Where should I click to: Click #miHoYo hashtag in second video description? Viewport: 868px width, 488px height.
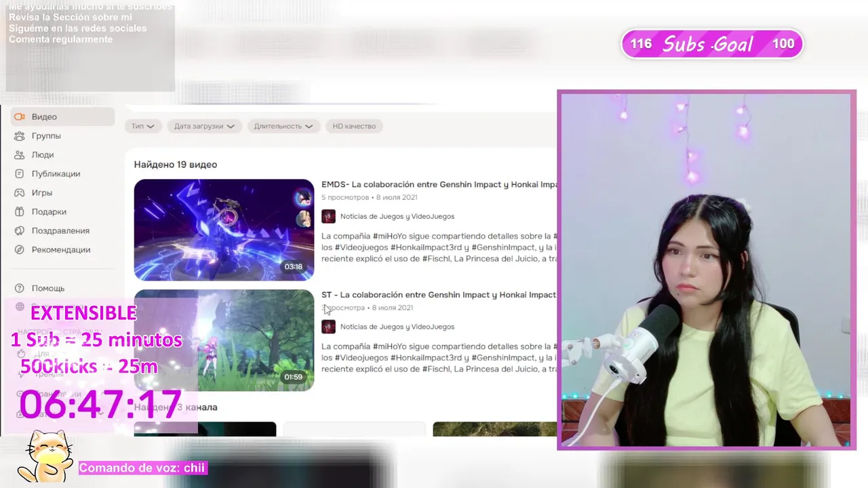[389, 346]
